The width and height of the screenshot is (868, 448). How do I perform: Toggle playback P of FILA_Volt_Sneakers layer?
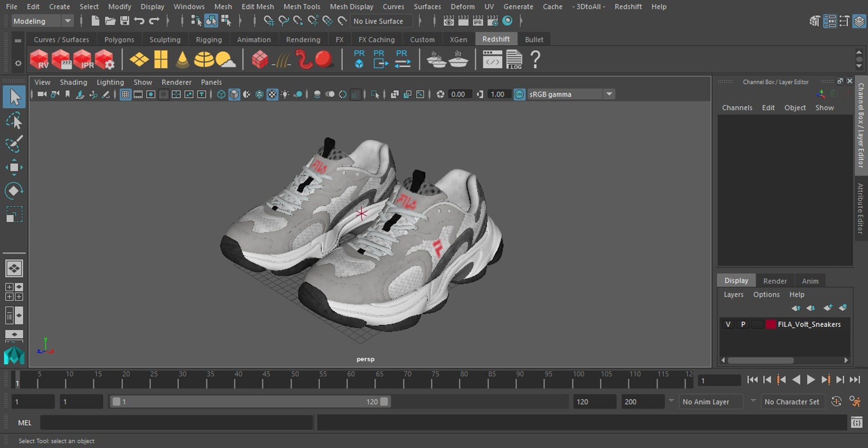click(x=743, y=324)
